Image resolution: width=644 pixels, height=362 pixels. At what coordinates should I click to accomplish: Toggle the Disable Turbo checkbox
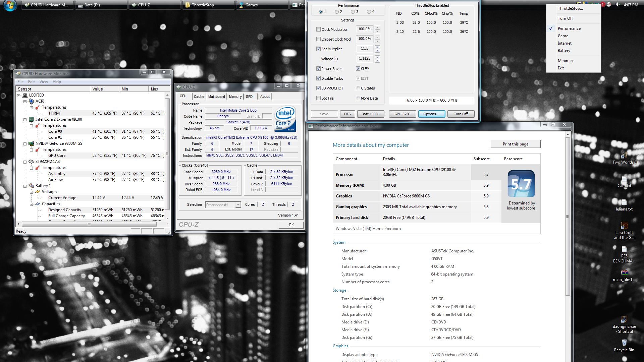(x=318, y=78)
